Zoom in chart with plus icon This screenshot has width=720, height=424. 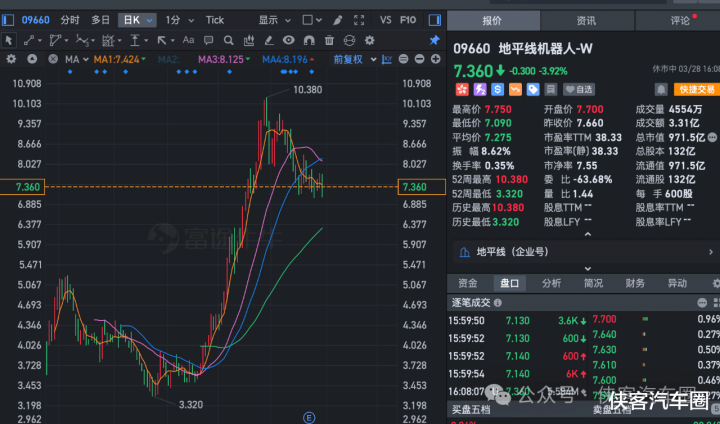[435, 59]
